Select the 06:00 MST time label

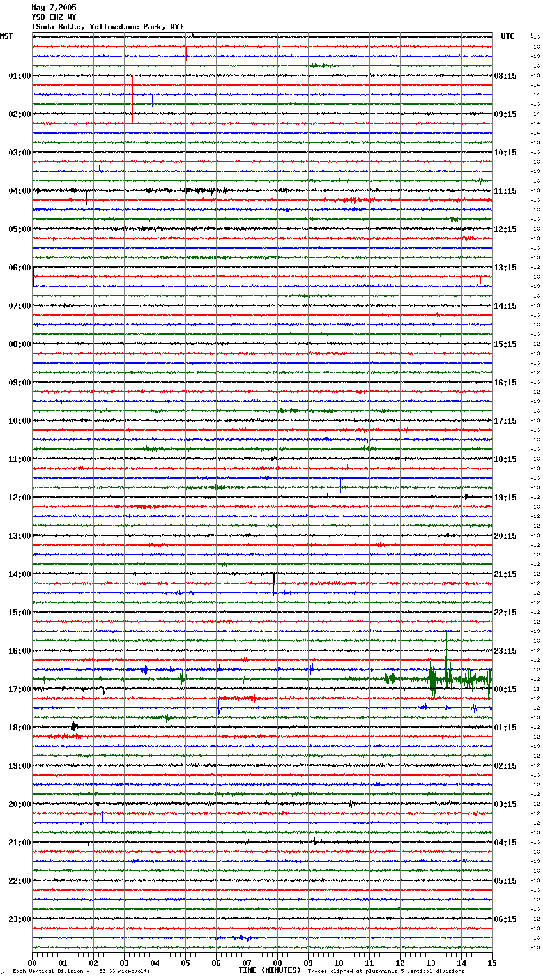[20, 268]
